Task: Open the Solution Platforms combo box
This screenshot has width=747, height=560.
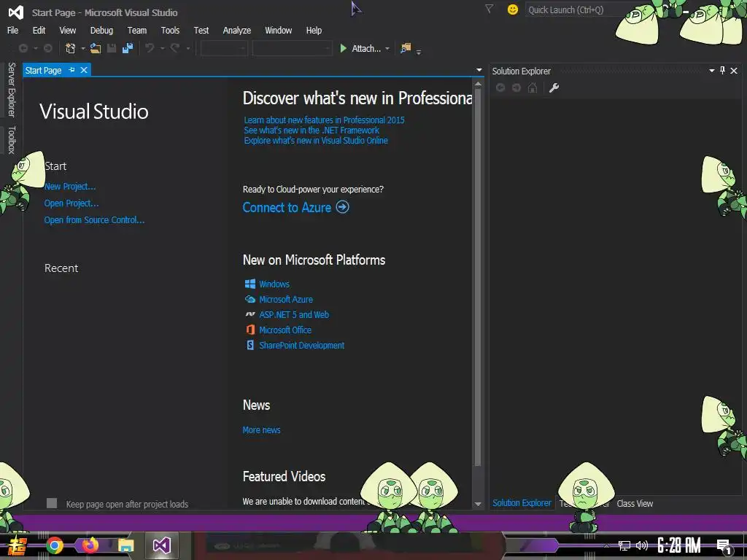Action: tap(292, 48)
